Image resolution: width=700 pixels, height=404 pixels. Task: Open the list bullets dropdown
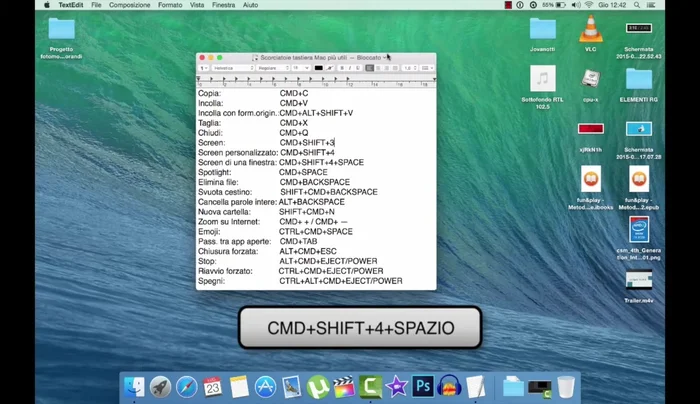pos(428,68)
